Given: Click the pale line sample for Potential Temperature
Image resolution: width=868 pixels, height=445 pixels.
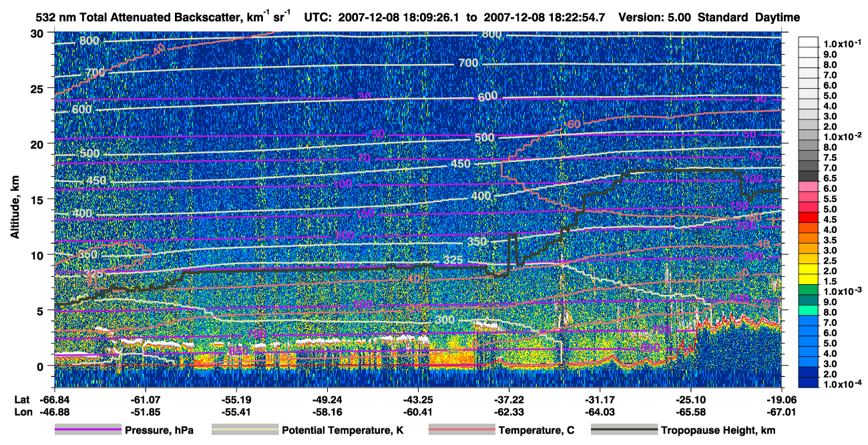Looking at the screenshot, I should [244, 430].
